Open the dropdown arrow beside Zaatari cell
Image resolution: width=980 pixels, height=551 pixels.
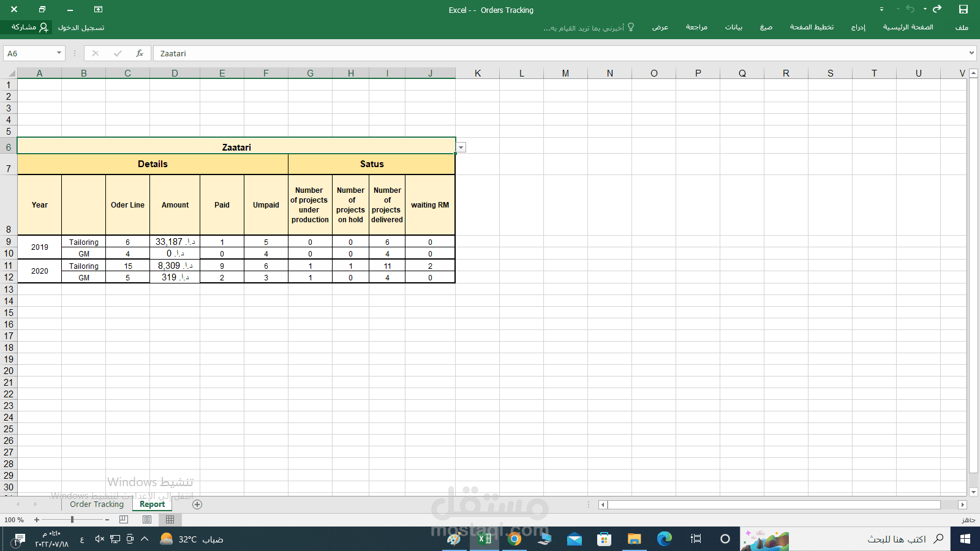pyautogui.click(x=461, y=148)
